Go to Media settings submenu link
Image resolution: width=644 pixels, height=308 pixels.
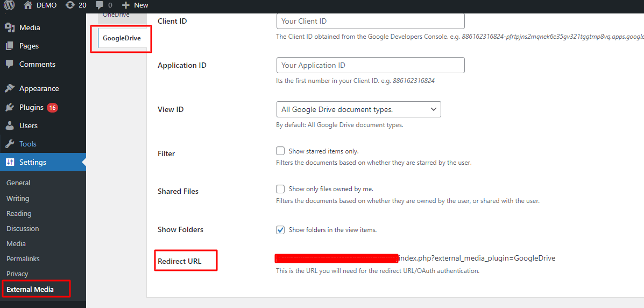16,244
